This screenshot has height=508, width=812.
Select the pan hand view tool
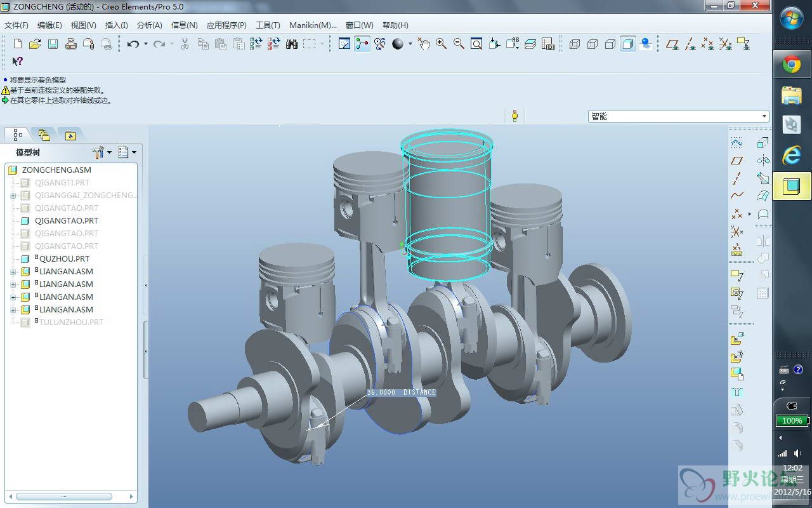(x=424, y=44)
